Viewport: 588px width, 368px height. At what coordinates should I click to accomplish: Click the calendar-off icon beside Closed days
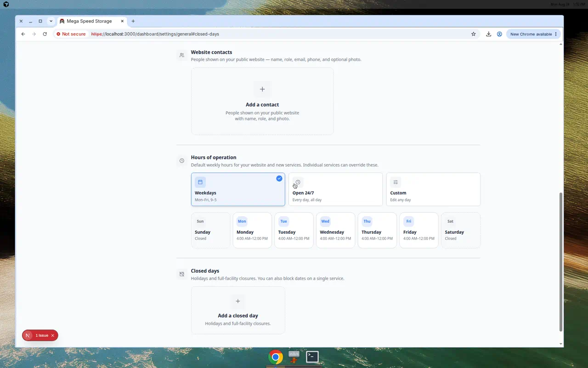coord(182,274)
